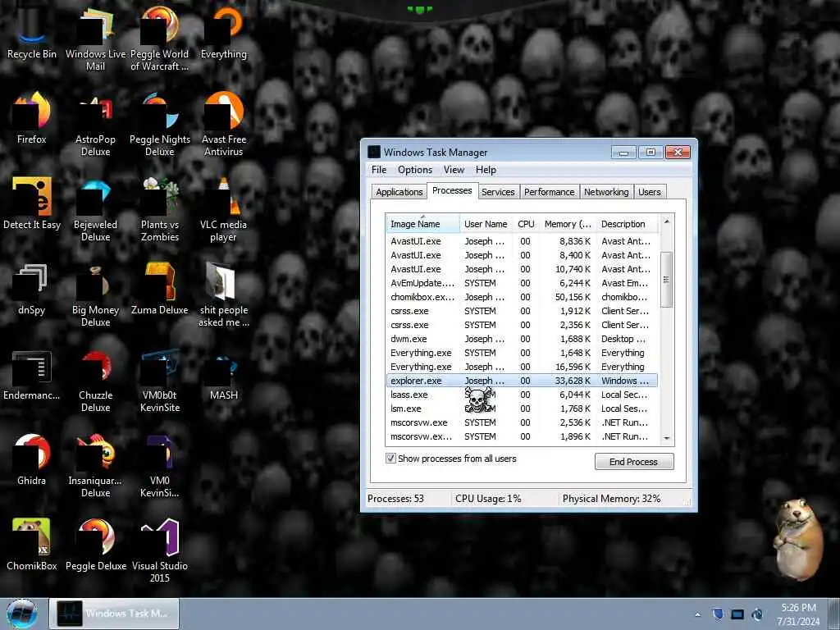The width and height of the screenshot is (840, 630).
Task: Select the VM0 KevinSi... desktop icon
Action: point(160,464)
